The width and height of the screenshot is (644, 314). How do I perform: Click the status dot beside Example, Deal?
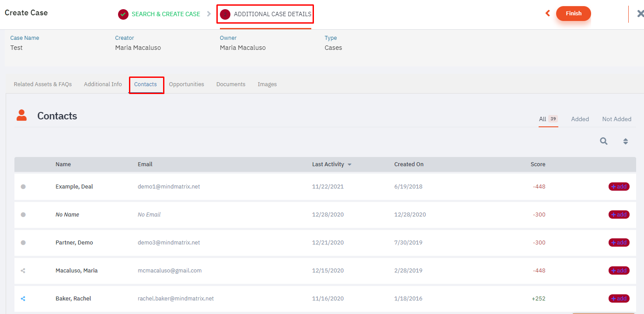click(23, 187)
